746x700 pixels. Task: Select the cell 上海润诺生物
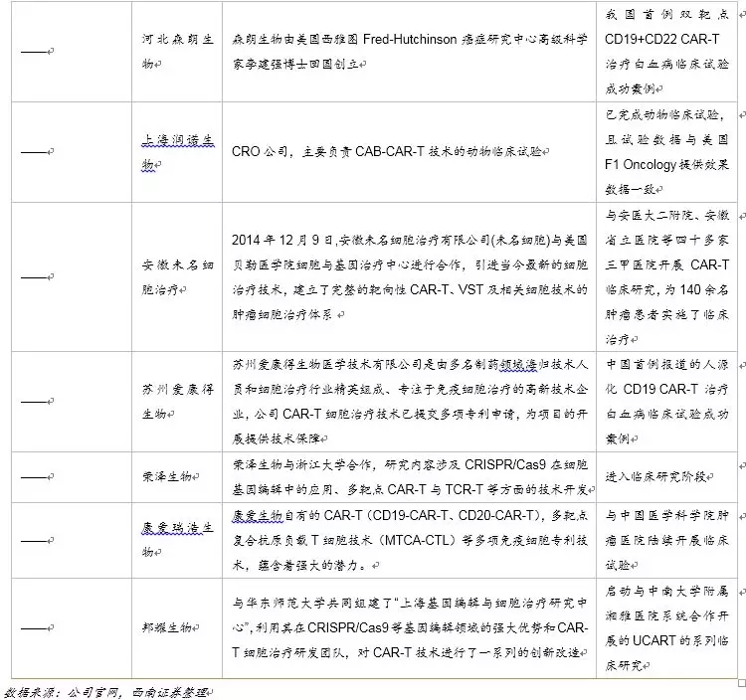(x=177, y=152)
